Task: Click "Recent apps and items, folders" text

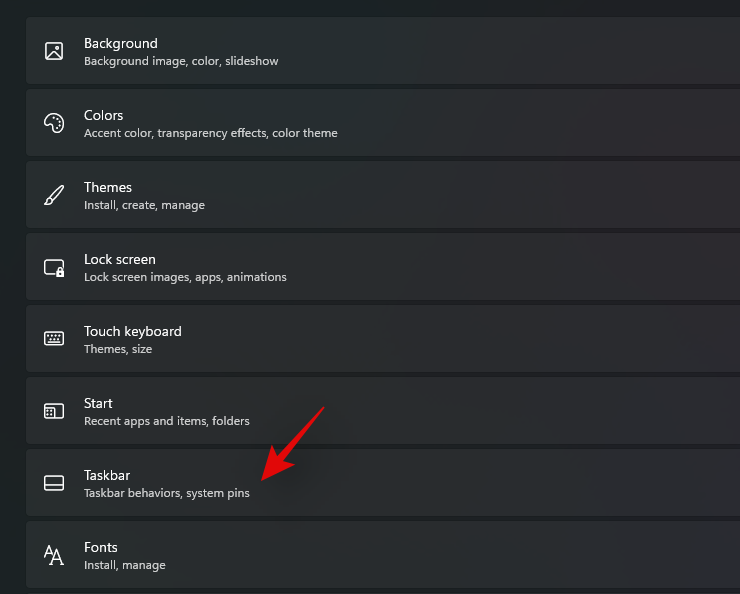Action: (x=167, y=421)
